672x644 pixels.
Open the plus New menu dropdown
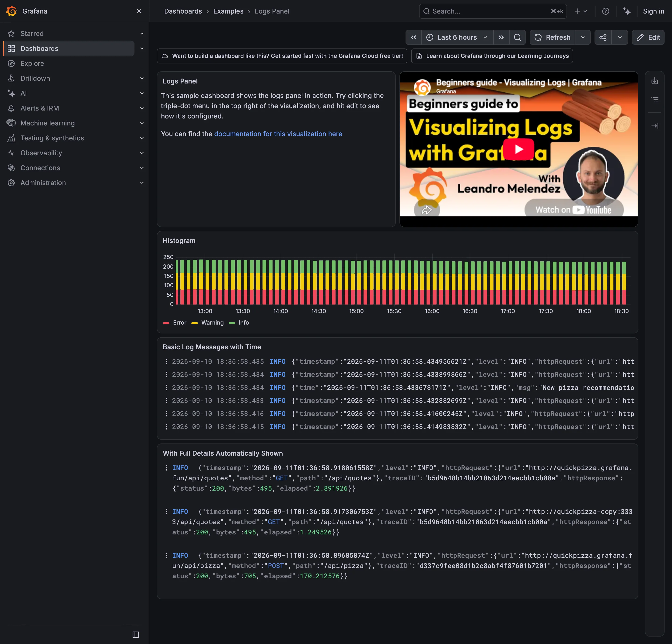pyautogui.click(x=581, y=11)
